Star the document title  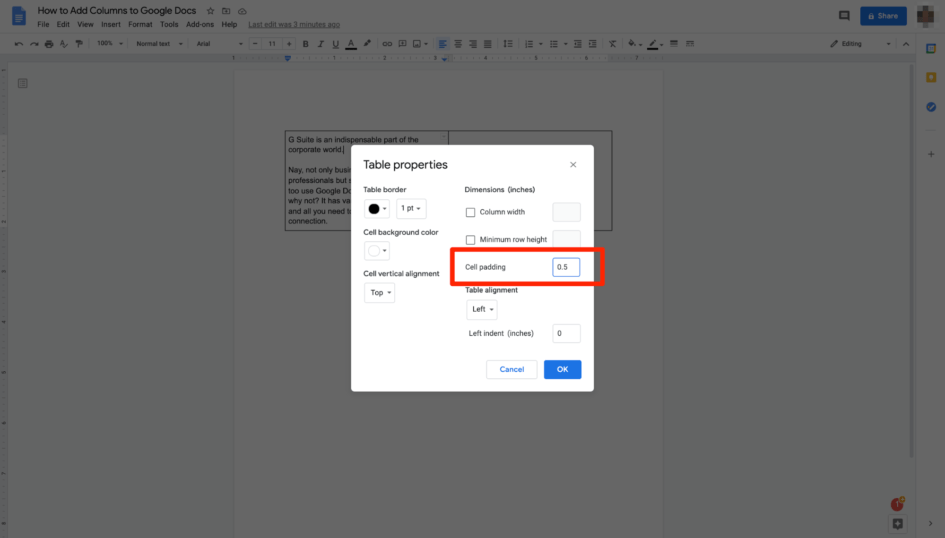click(x=210, y=11)
